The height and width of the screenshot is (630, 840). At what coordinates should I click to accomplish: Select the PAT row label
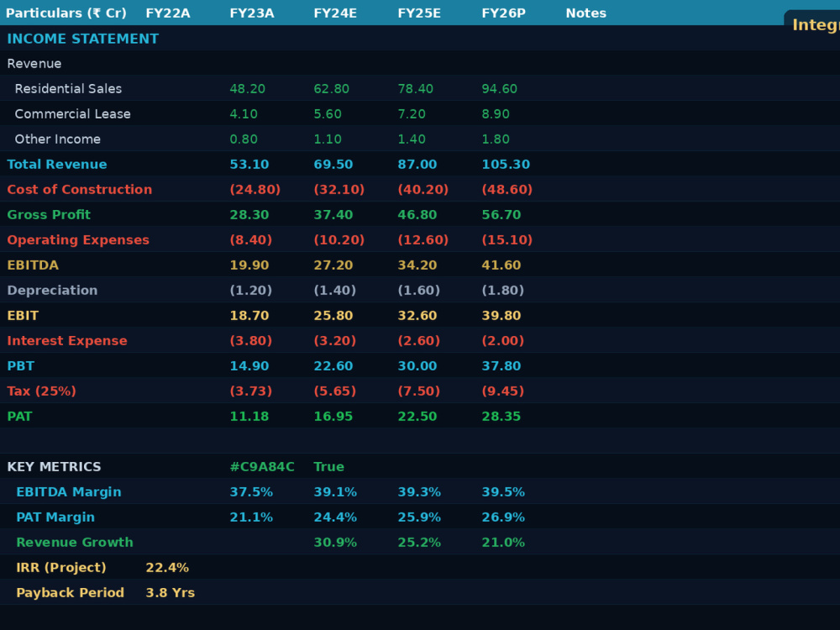click(20, 417)
